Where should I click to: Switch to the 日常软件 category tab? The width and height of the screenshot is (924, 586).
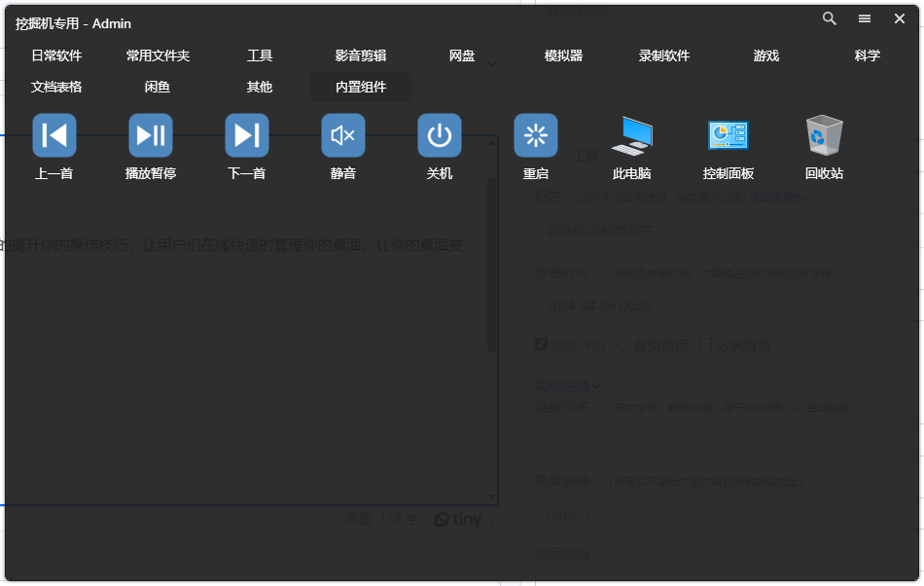pos(56,55)
